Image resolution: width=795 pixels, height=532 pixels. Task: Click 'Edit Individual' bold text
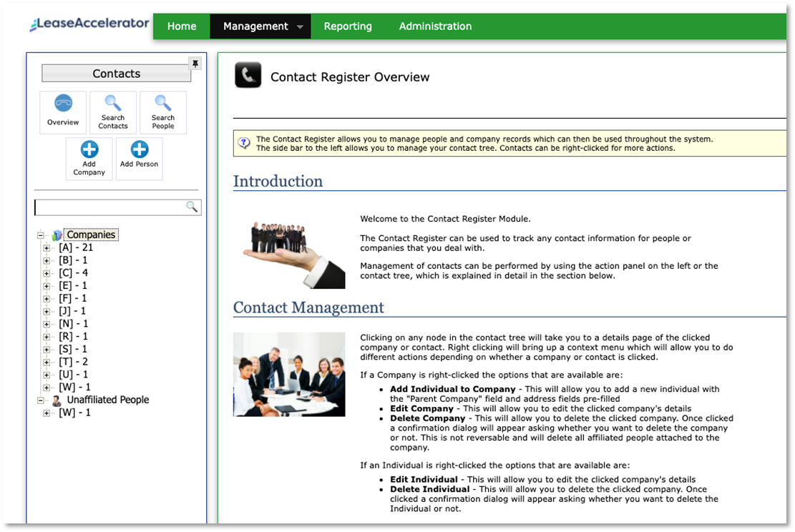click(424, 479)
